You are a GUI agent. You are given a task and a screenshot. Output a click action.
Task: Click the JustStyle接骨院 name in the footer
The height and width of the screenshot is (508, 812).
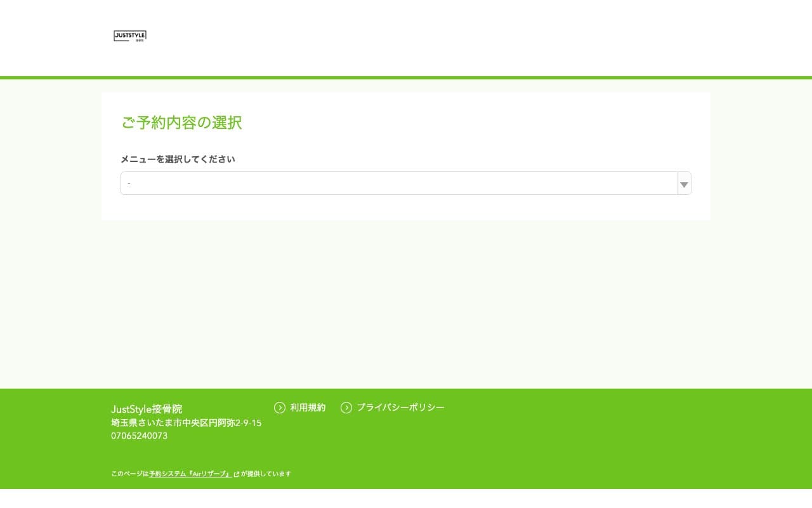(x=147, y=410)
